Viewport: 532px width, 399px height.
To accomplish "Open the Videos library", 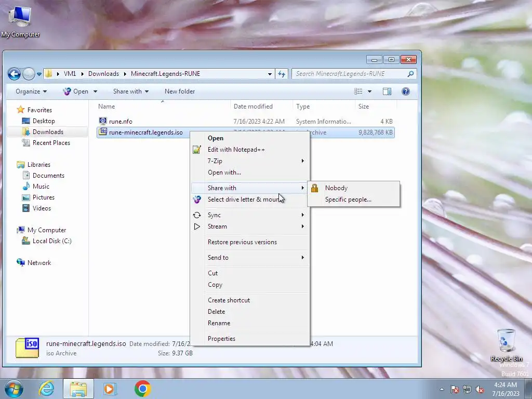I will point(42,208).
